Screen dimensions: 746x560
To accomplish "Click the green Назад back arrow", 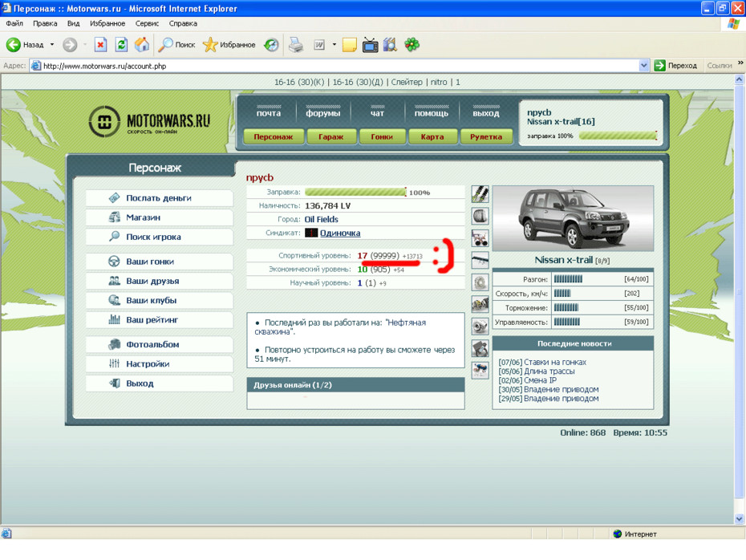I will click(x=14, y=45).
